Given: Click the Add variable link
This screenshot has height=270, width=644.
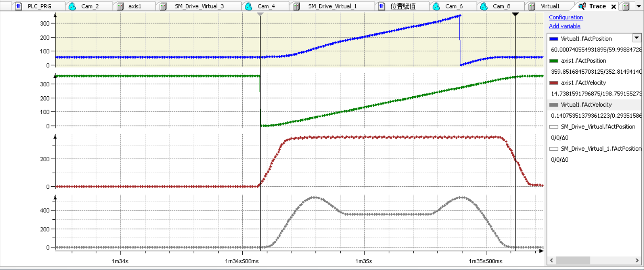Looking at the screenshot, I should click(564, 26).
